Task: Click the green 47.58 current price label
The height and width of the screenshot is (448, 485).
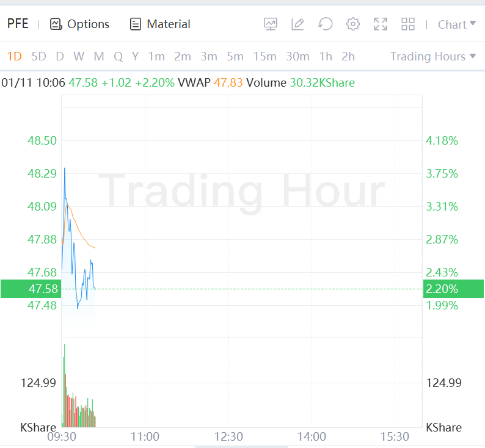Action: [x=30, y=289]
